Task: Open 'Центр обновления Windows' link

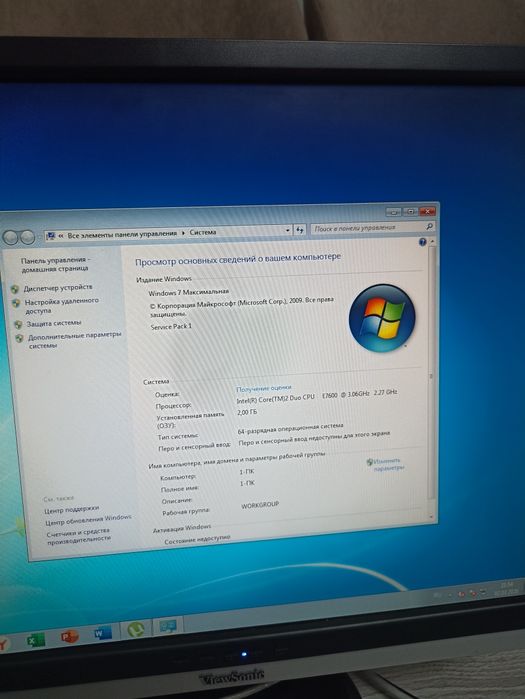Action: [x=88, y=520]
